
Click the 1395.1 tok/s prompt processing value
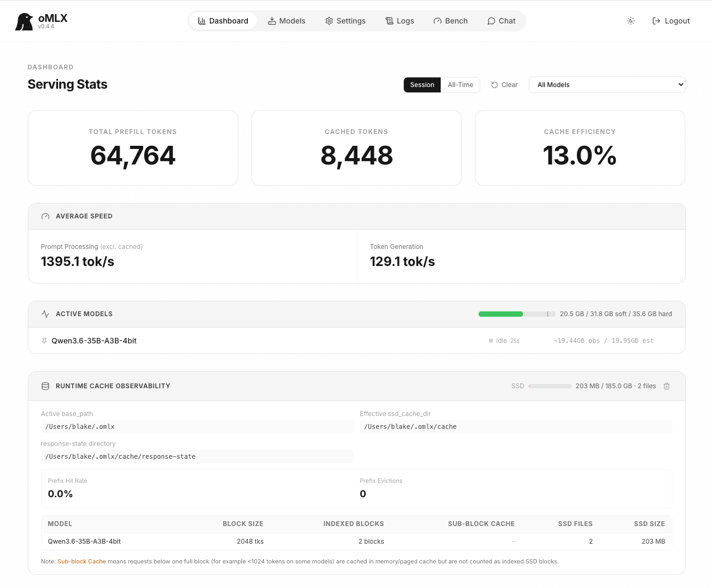click(x=77, y=262)
